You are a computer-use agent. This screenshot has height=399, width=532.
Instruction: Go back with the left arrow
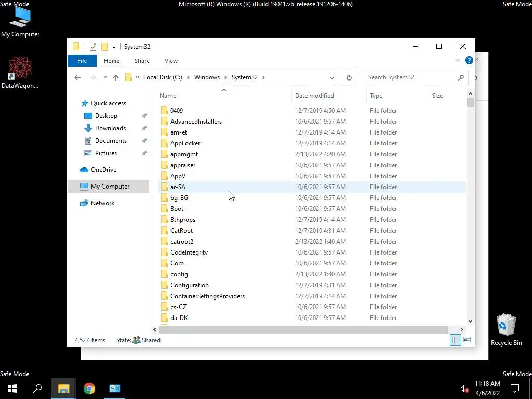(77, 77)
